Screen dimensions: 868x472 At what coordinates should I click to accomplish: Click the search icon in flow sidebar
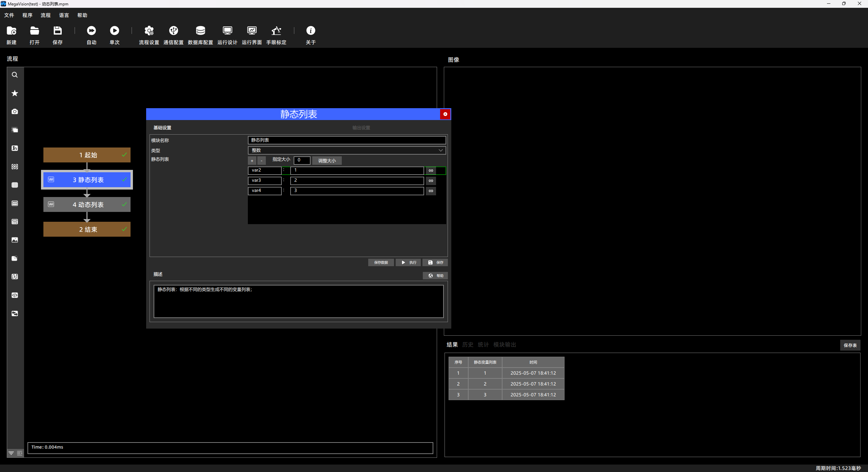(15, 75)
